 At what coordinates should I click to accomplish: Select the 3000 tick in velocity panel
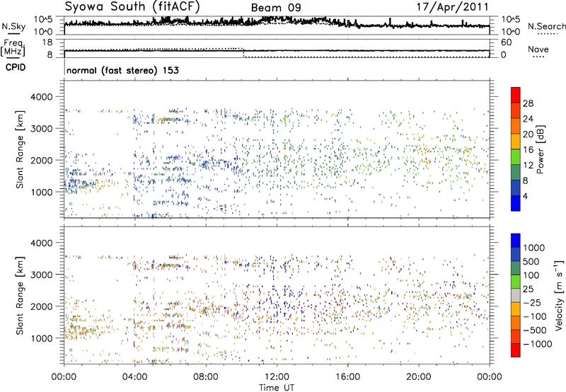point(41,275)
